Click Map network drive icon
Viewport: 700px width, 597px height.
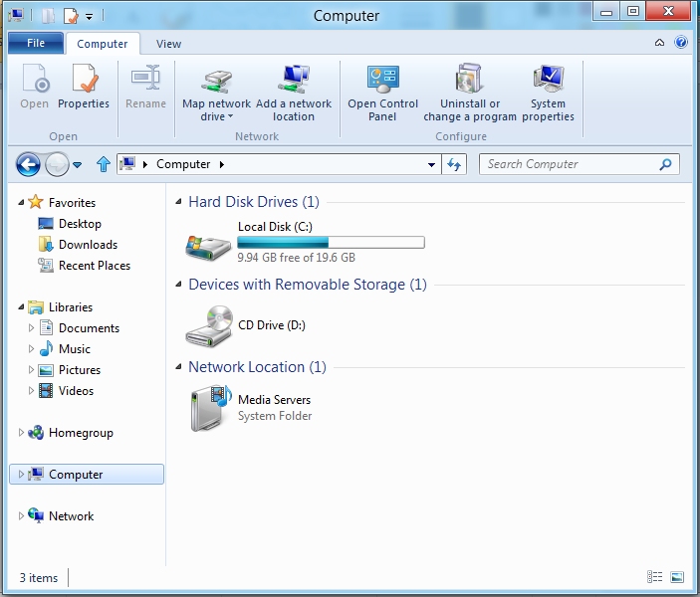[x=216, y=80]
